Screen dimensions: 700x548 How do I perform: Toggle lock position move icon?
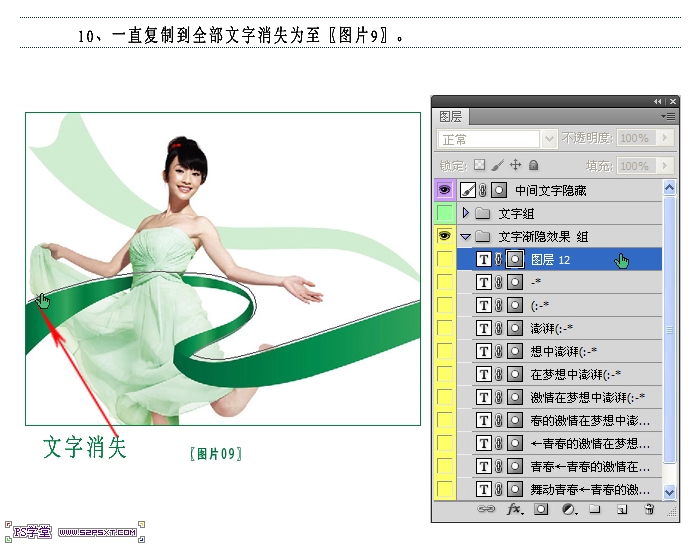(516, 165)
